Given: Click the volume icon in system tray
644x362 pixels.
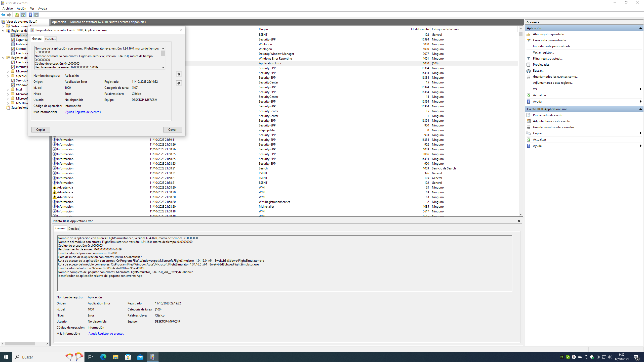Looking at the screenshot, I should pyautogui.click(x=610, y=357).
